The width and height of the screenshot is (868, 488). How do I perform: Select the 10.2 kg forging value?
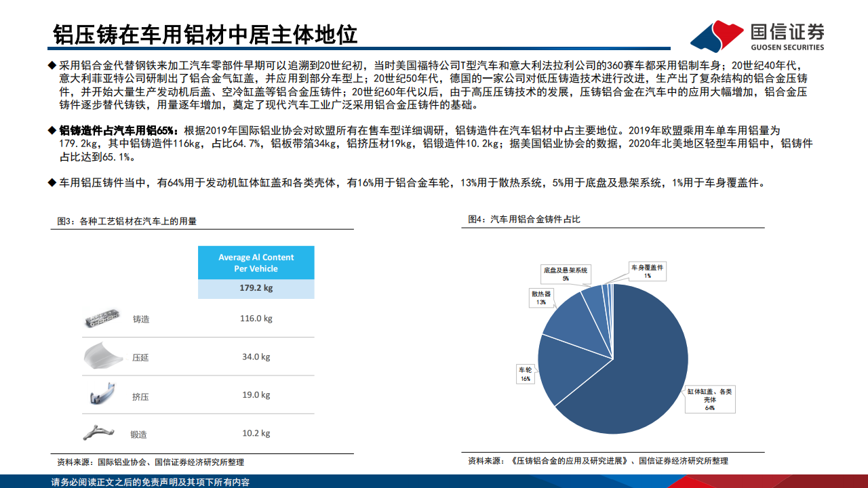tap(256, 433)
